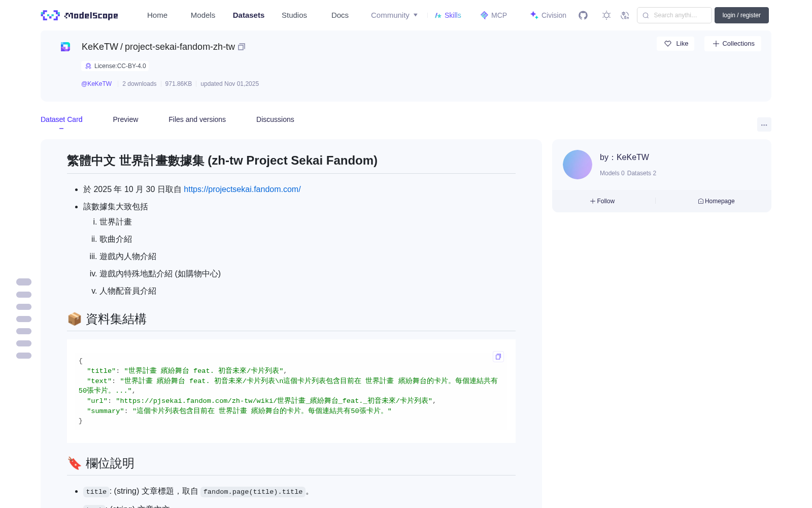Viewport: 812px width, 508px height.
Task: Follow the author KeKeTW
Action: 602,201
